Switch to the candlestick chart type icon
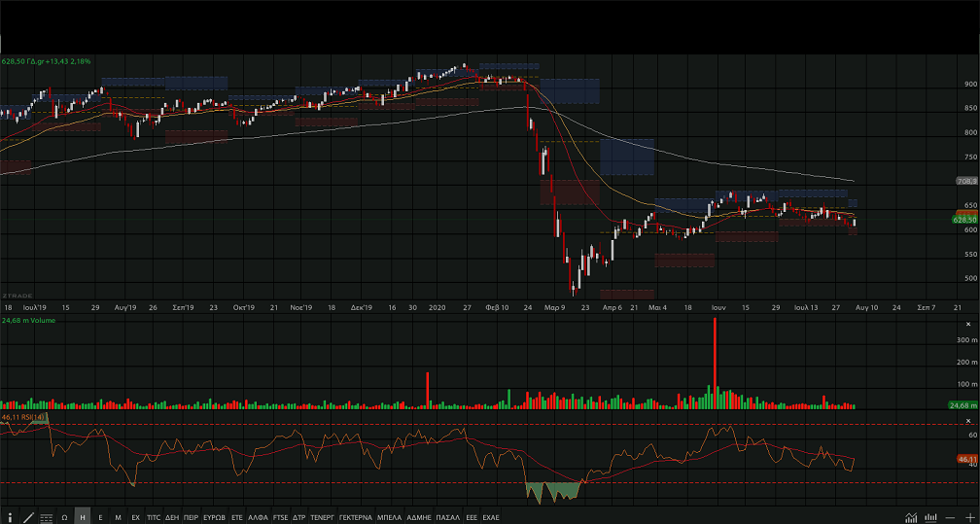Viewport: 980px width, 524px height. (x=930, y=518)
